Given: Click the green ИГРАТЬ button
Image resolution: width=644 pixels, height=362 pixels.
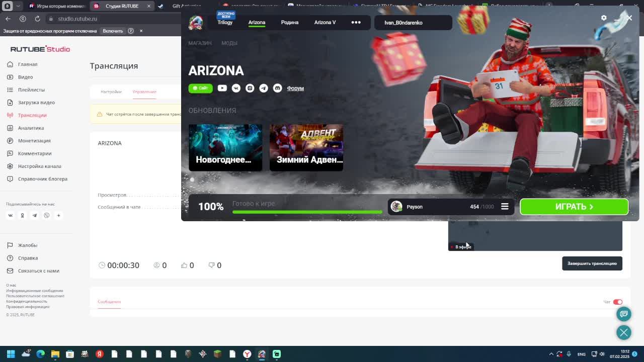Looking at the screenshot, I should 574,207.
